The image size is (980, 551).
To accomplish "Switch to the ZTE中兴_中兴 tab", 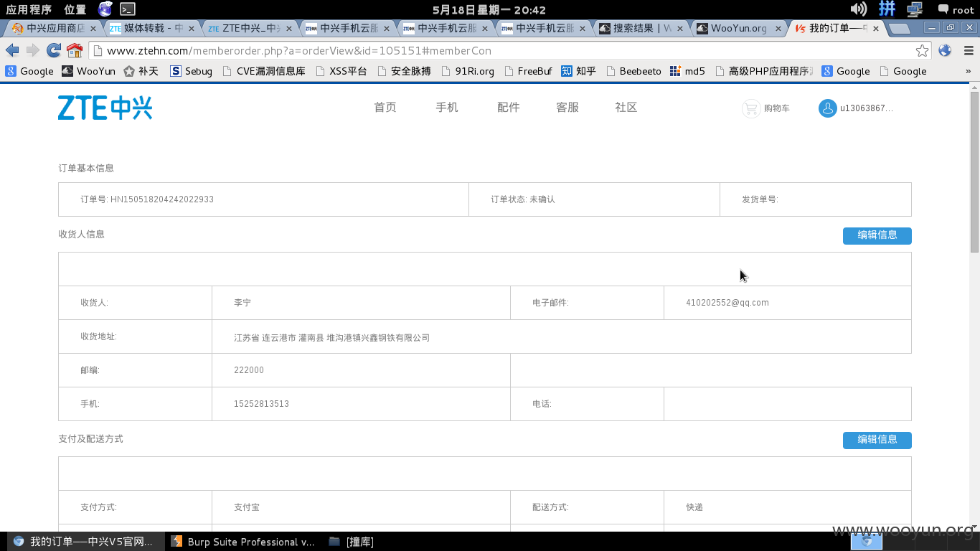I will (x=250, y=29).
